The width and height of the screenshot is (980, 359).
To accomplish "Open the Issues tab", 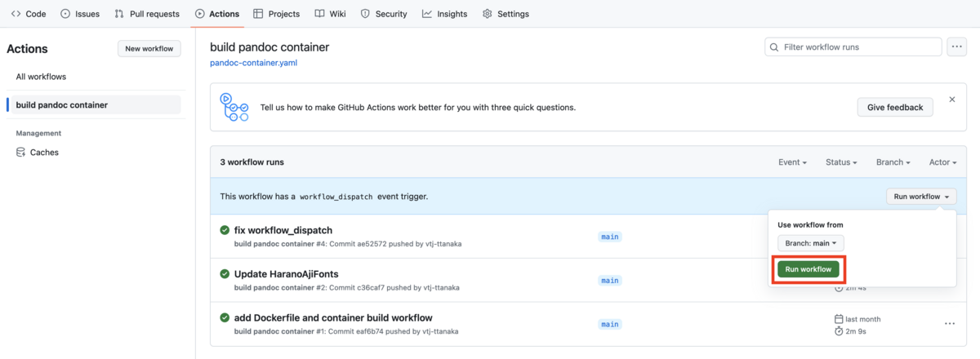I will (80, 14).
